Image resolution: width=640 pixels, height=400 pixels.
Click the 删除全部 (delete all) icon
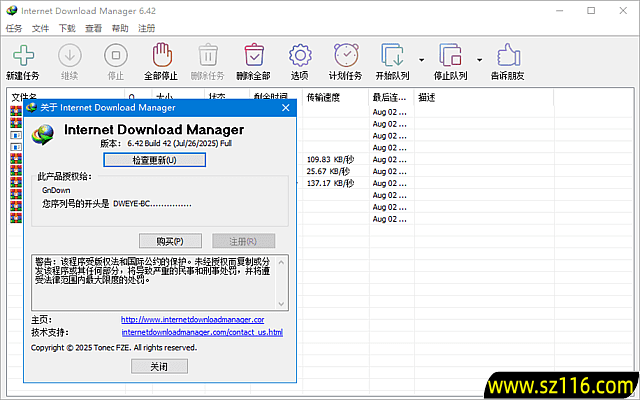click(254, 55)
